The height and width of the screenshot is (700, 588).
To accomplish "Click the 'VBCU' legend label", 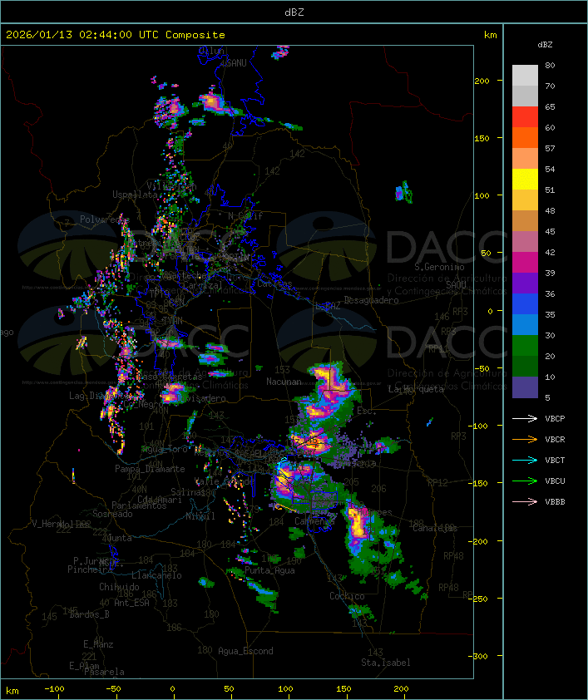I will [555, 481].
